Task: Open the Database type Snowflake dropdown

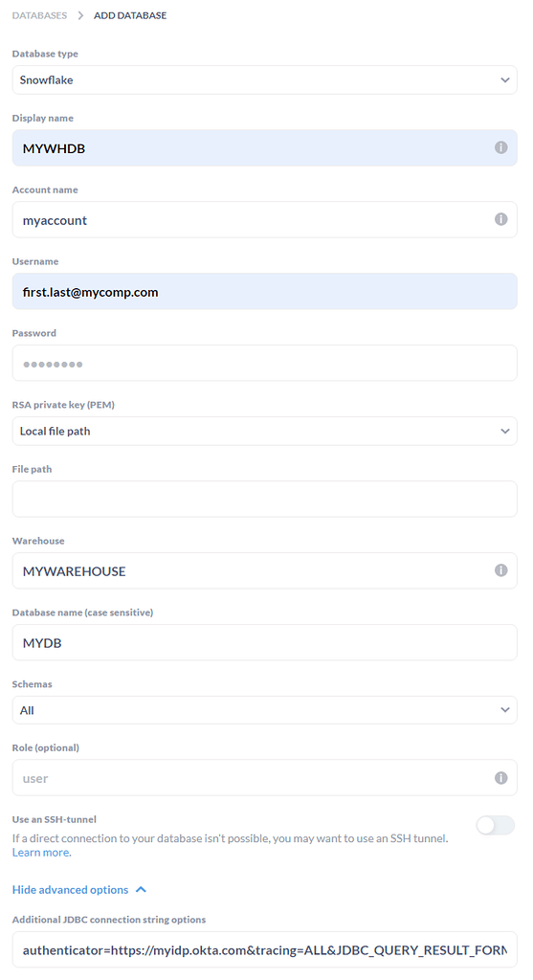Action: [264, 80]
